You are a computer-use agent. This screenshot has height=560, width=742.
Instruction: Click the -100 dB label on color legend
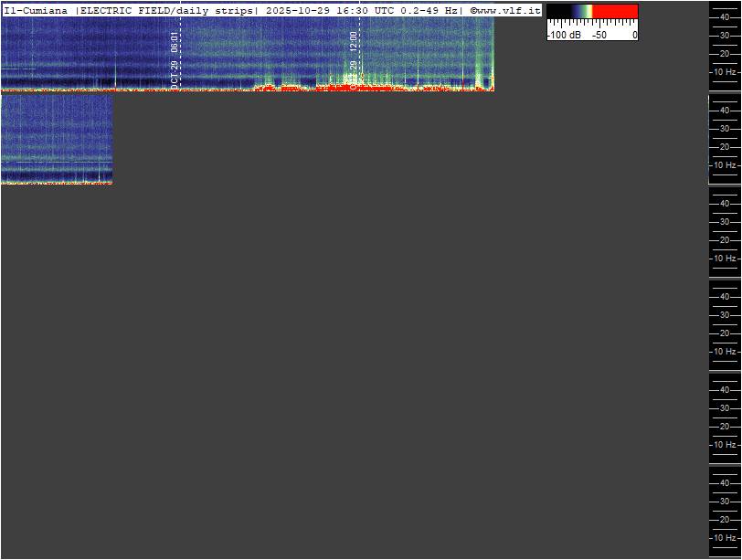(563, 35)
